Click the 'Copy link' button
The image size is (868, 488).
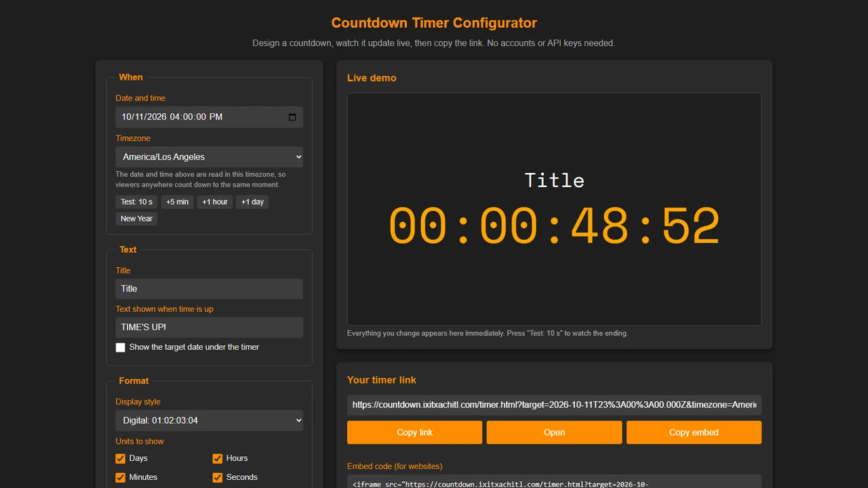coord(415,432)
